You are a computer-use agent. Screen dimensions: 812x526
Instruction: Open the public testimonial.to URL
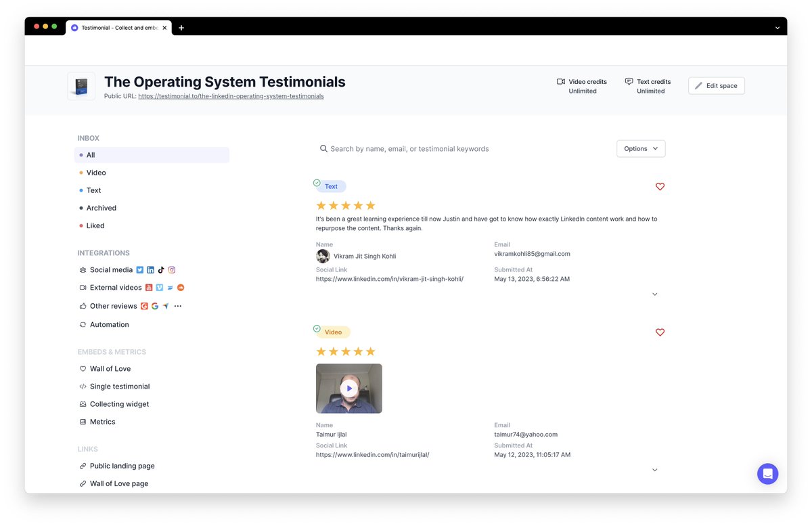231,96
